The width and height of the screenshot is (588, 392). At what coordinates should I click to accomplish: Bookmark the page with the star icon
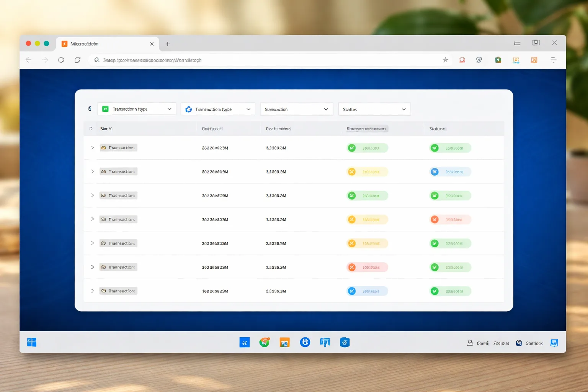445,60
